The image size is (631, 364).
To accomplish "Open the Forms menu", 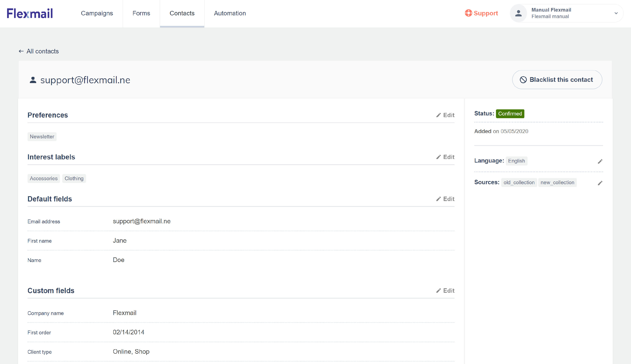I will click(141, 13).
